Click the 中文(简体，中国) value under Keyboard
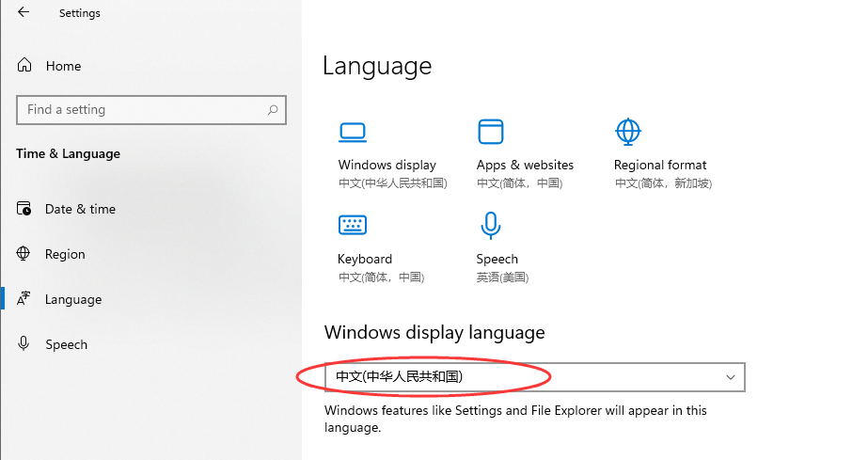 tap(382, 278)
